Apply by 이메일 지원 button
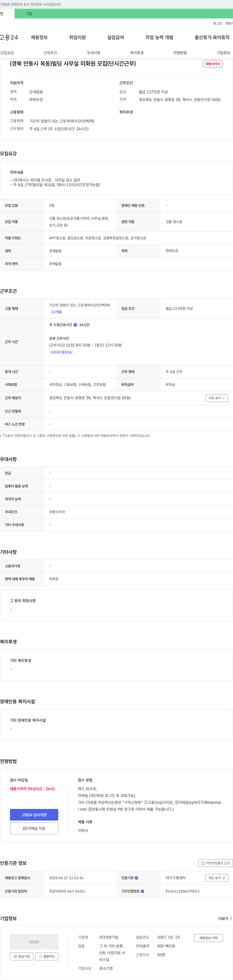The image size is (233, 980). pos(34,828)
